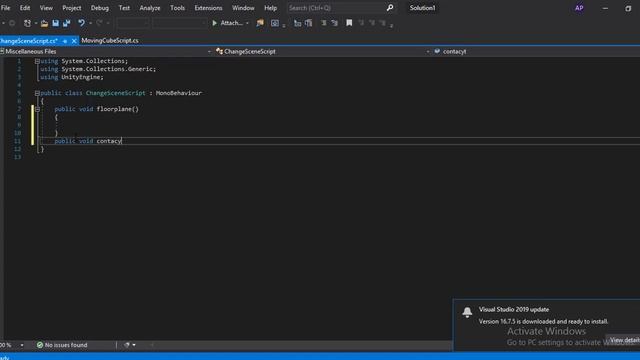Toggle a bookmark with the bookmark icon
This screenshot has width=640, height=360.
click(349, 23)
